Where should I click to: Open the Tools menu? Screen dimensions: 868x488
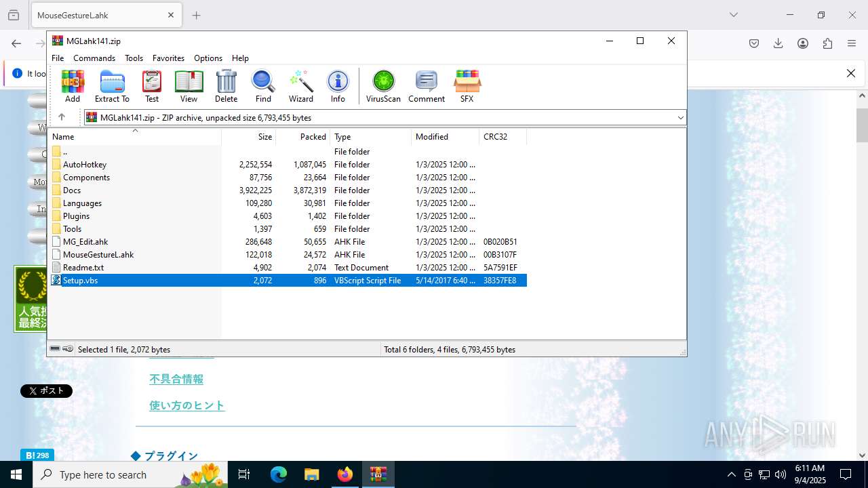coord(134,58)
